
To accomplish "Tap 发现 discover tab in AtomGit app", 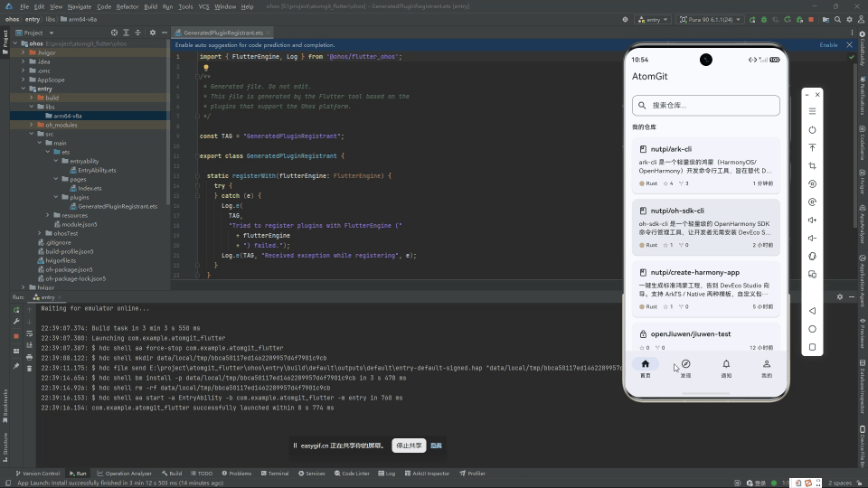I will (686, 368).
